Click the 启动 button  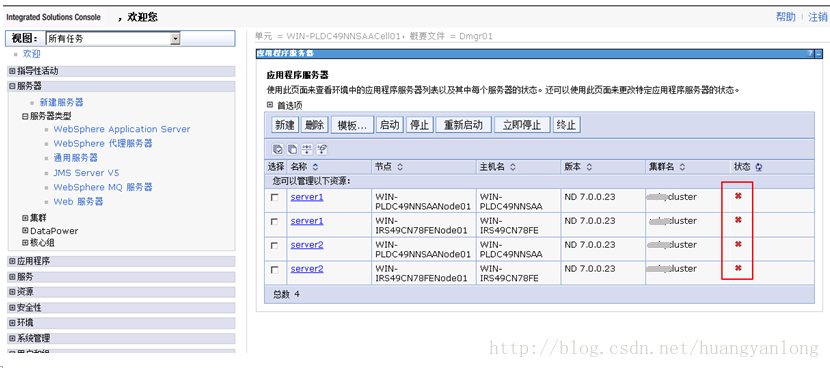tap(390, 125)
